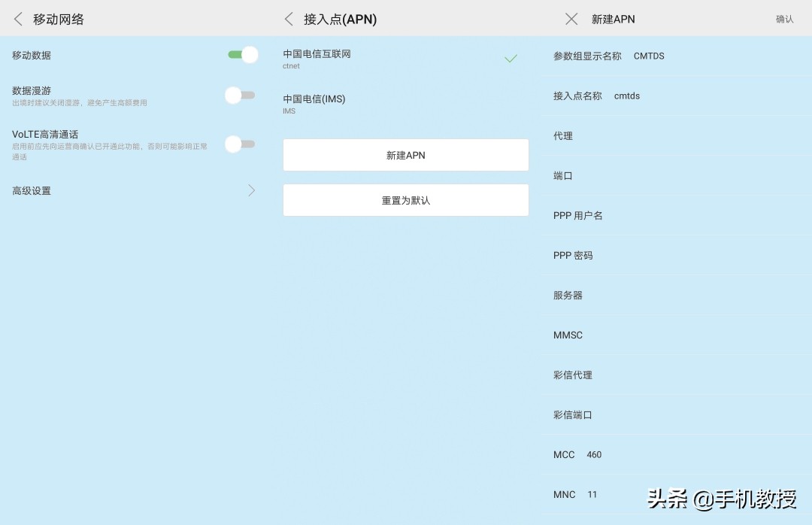Screen dimensions: 812x525
Task: Go back from the 接入点(APN) screen
Action: (x=289, y=19)
